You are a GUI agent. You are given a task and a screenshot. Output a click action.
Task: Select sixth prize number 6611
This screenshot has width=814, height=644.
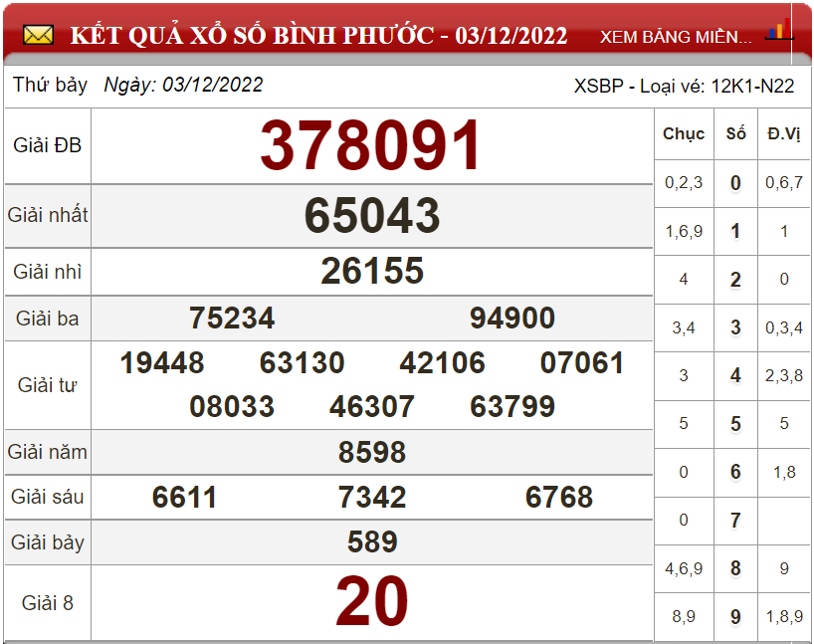184,497
